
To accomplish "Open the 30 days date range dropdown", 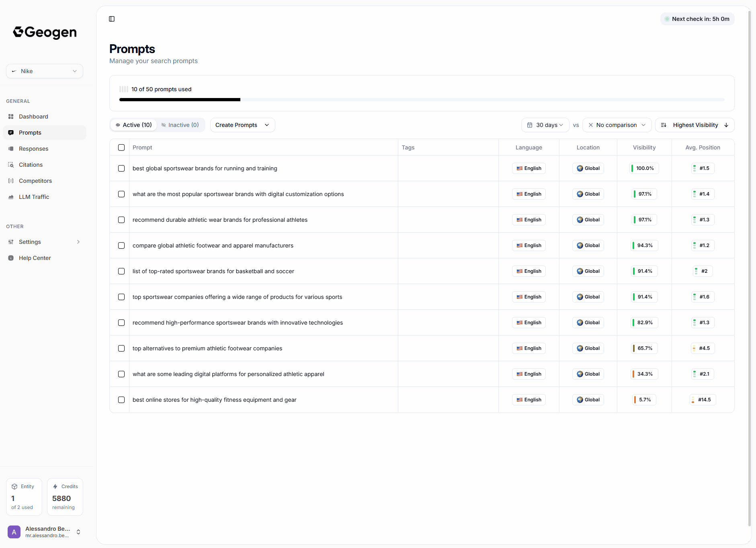I will pos(545,125).
